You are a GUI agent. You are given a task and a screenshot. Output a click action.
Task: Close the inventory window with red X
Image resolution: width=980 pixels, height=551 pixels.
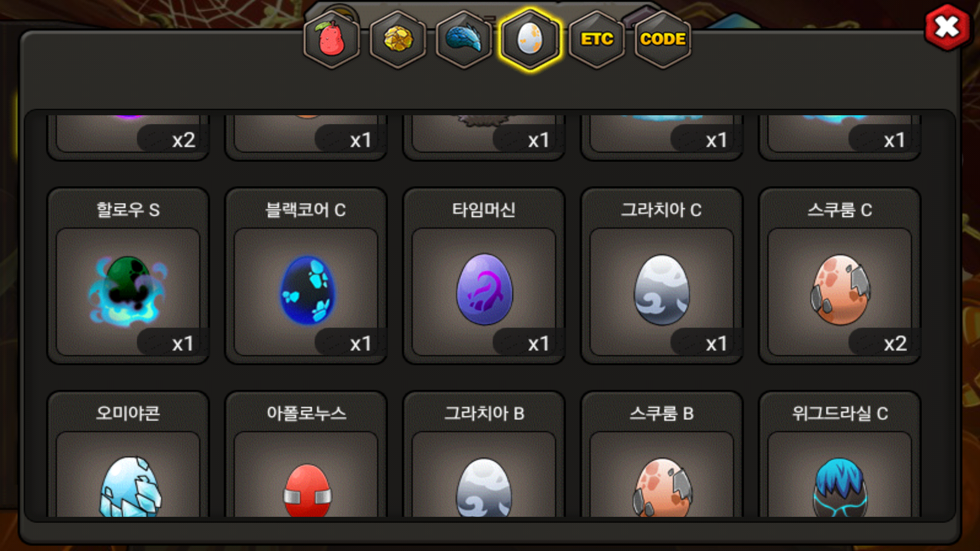point(947,27)
